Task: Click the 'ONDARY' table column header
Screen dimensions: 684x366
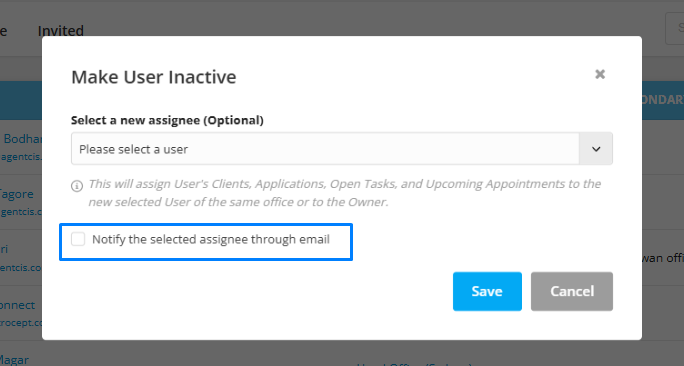Action: [x=663, y=100]
